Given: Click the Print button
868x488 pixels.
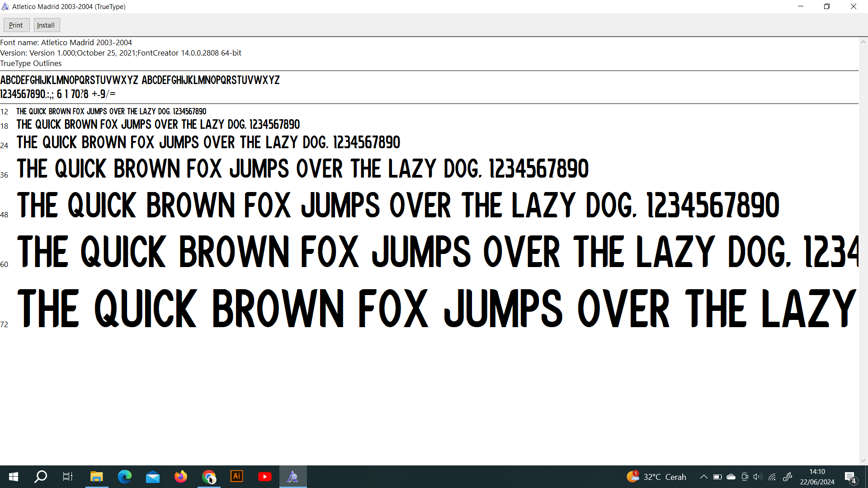Looking at the screenshot, I should [x=16, y=25].
